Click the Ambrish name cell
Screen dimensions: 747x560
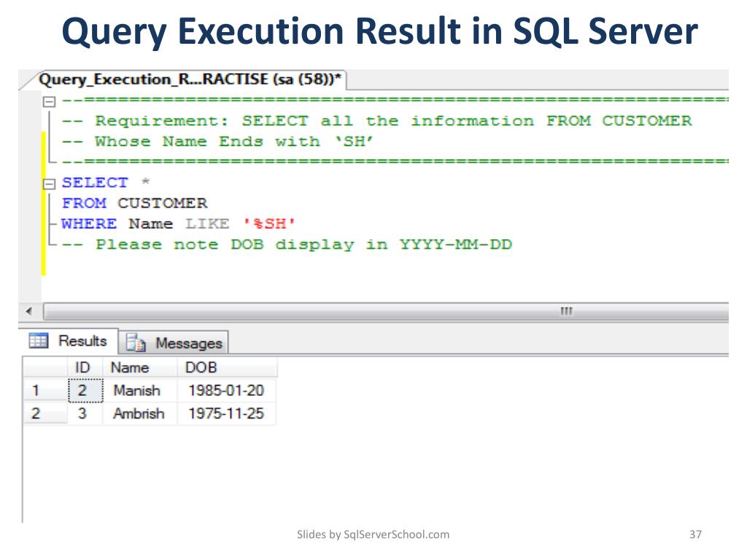(139, 413)
